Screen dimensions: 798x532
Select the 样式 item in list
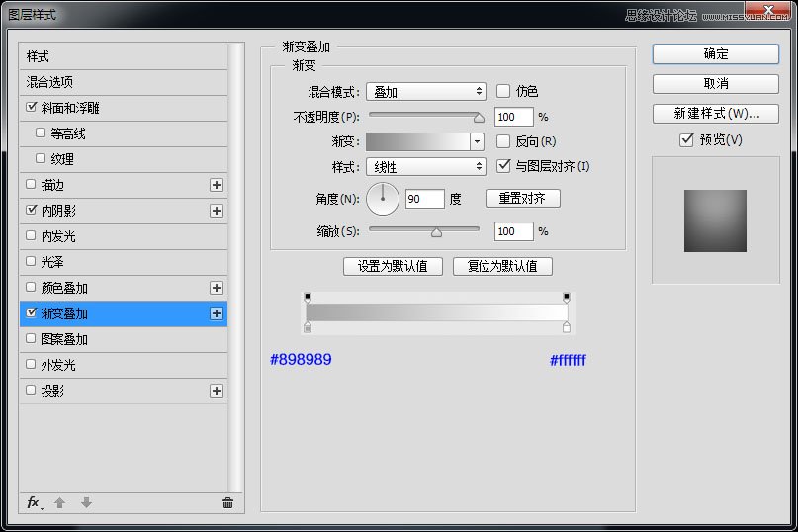(124, 56)
